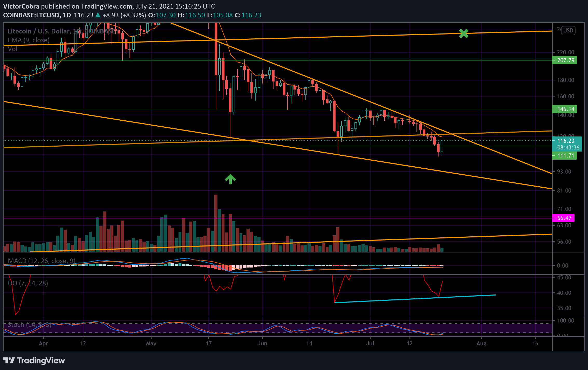
Task: Click the 207.79 green price label
Action: point(565,60)
